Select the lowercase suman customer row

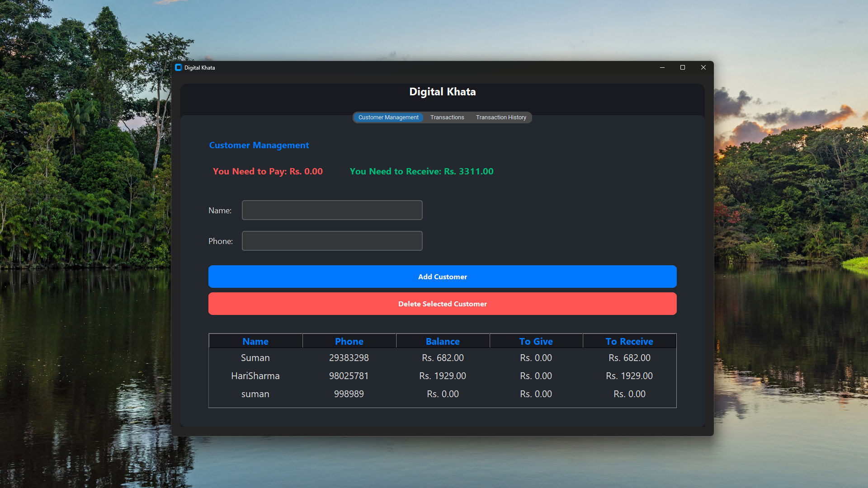[x=255, y=394]
